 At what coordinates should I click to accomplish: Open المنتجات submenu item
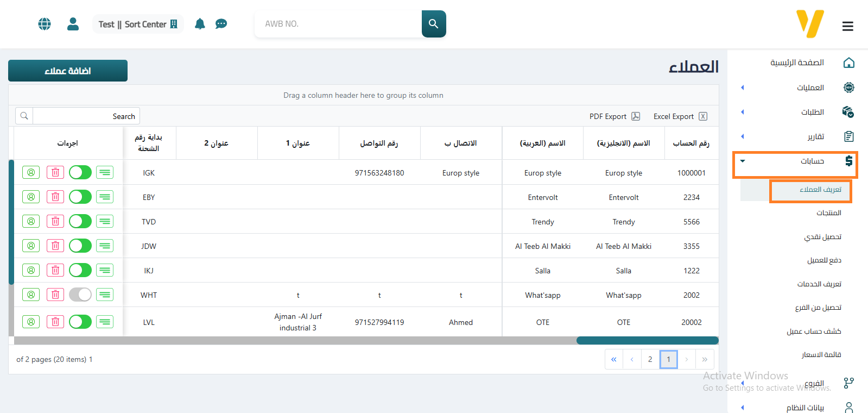pos(828,213)
